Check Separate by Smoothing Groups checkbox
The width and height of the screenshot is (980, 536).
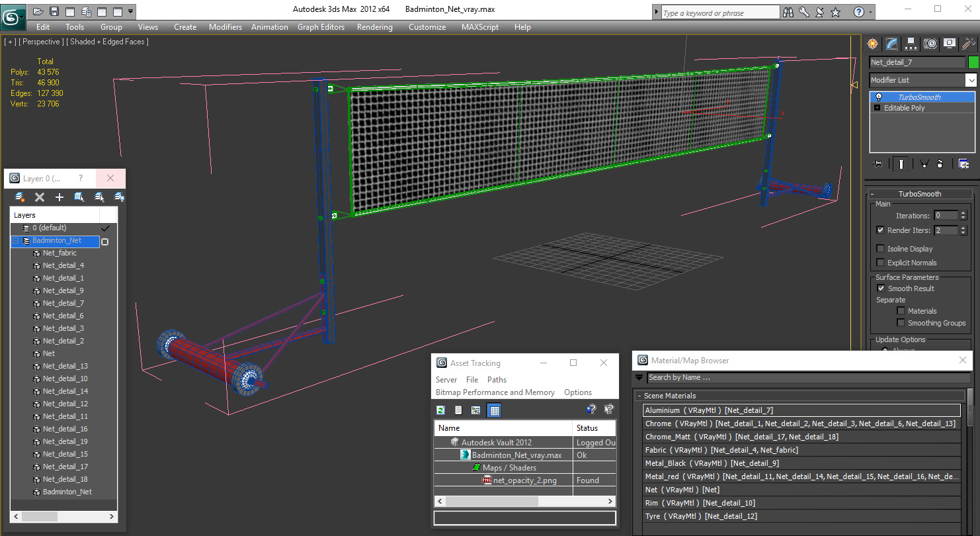901,323
